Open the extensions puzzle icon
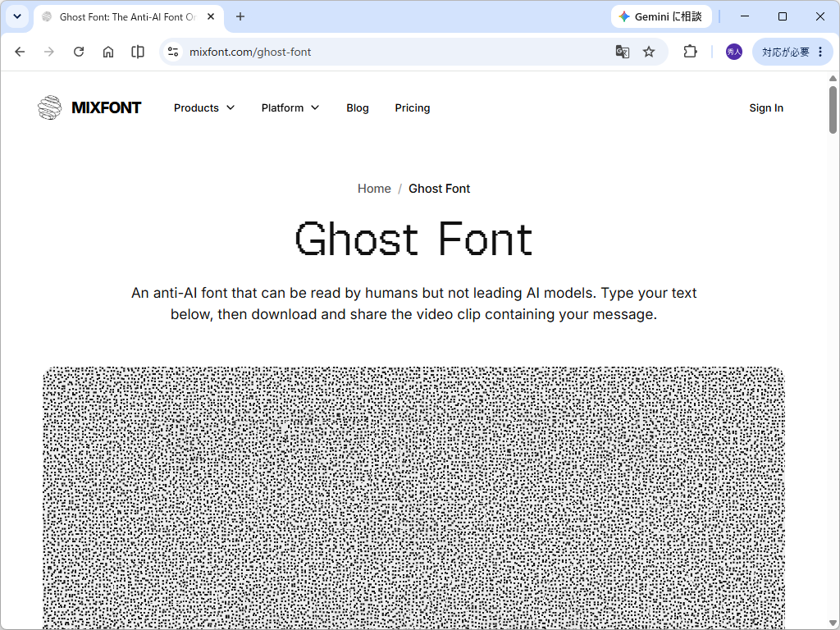The image size is (840, 630). [x=691, y=52]
